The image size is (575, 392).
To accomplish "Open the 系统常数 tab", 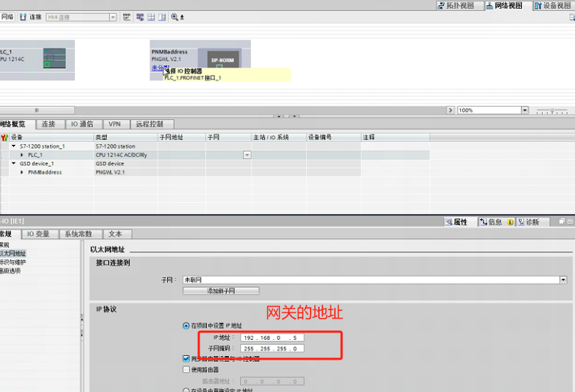I will (x=79, y=234).
